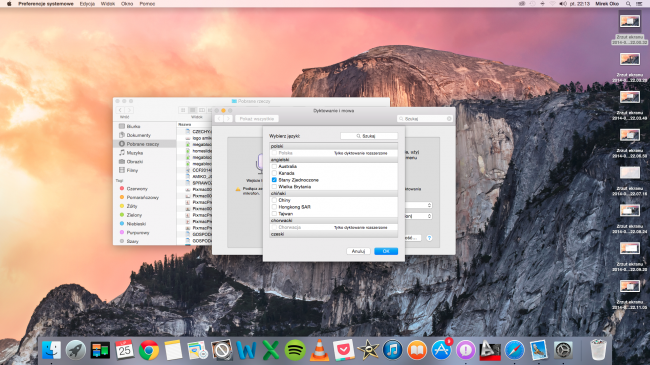
Task: Click back arrow in Dyktowanie i mowa window
Action: 219,119
